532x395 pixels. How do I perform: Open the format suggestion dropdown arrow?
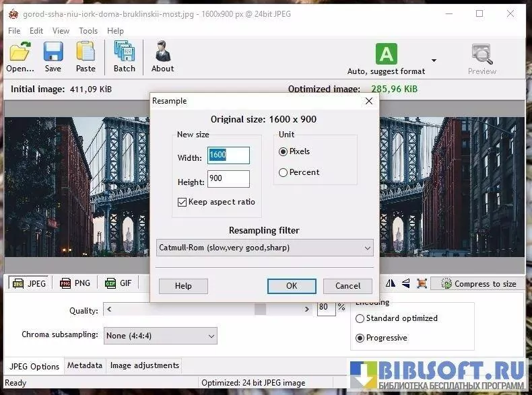(434, 61)
